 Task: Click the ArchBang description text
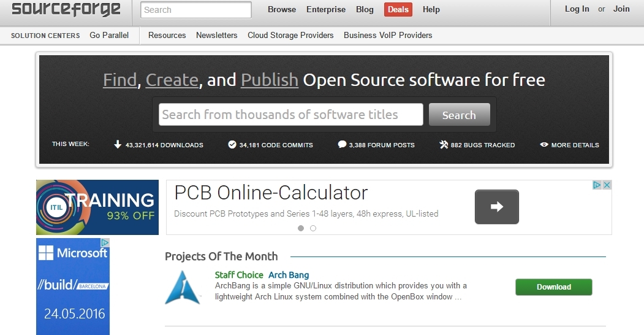[x=341, y=291]
